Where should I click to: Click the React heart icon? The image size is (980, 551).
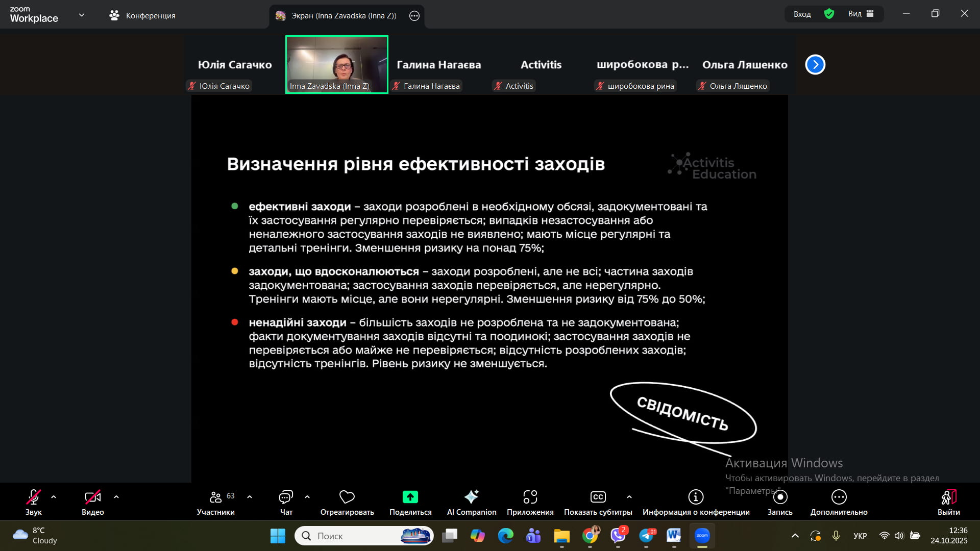pyautogui.click(x=347, y=497)
